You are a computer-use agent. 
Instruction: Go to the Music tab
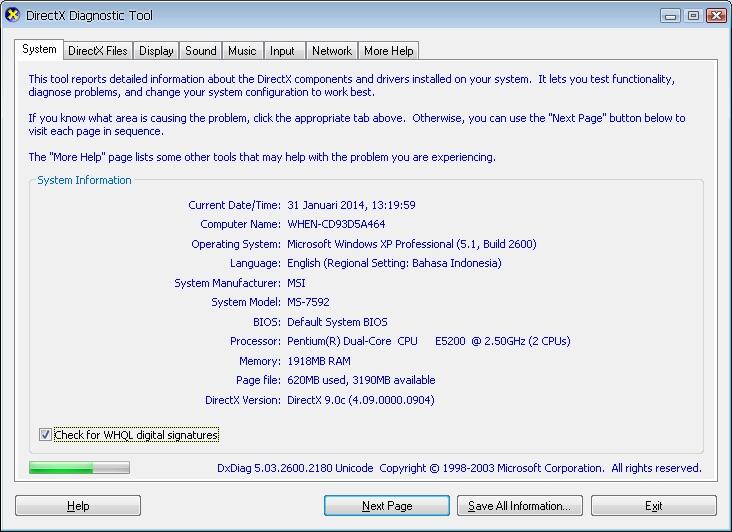(242, 50)
